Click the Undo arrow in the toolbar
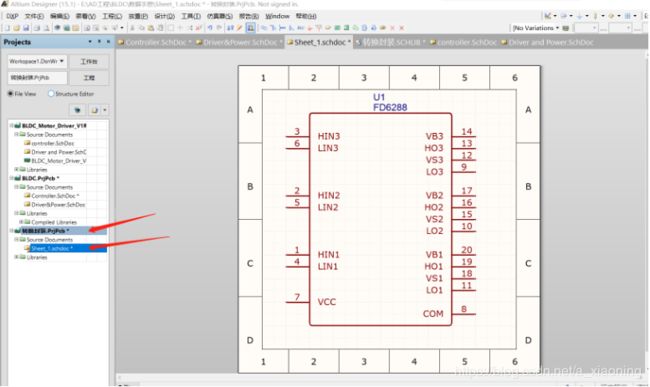 click(210, 28)
